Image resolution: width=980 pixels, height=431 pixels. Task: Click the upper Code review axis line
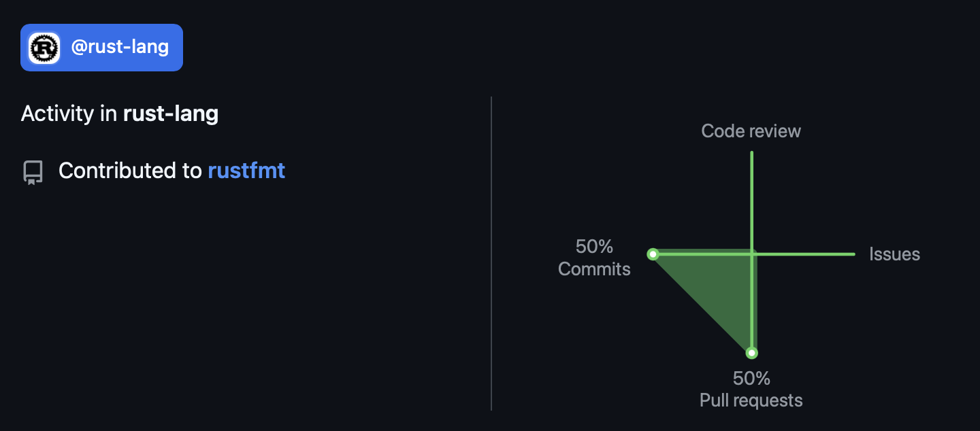click(751, 197)
